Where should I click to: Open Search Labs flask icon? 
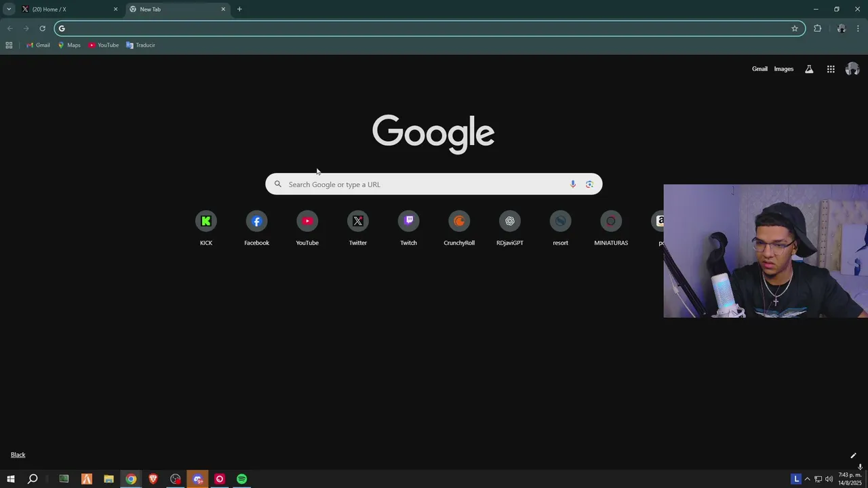coord(809,69)
